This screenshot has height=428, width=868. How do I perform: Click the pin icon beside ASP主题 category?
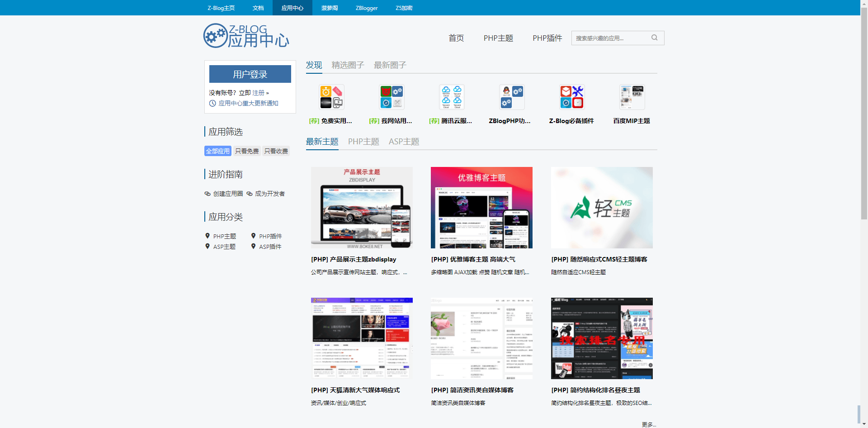coord(208,246)
